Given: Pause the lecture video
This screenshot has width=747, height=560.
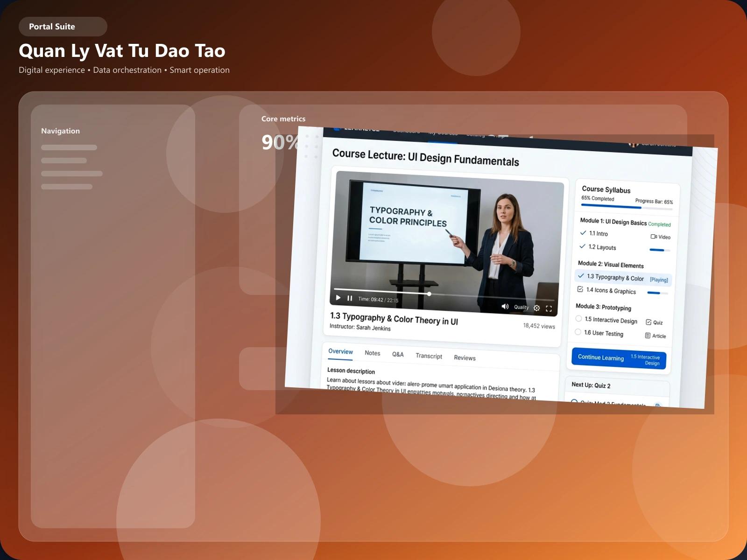Looking at the screenshot, I should [x=350, y=298].
